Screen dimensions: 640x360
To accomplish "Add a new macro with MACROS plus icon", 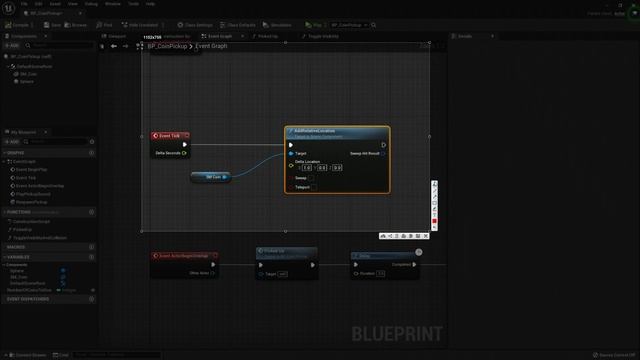I will (x=91, y=247).
